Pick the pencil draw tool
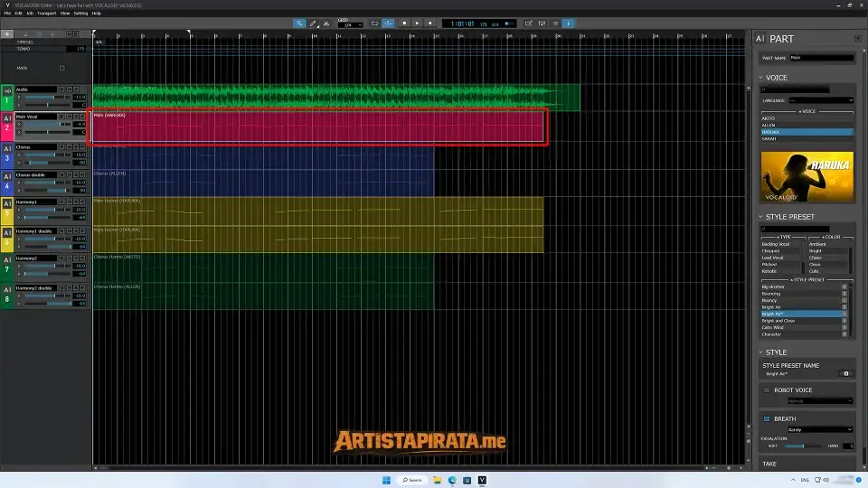 [313, 23]
